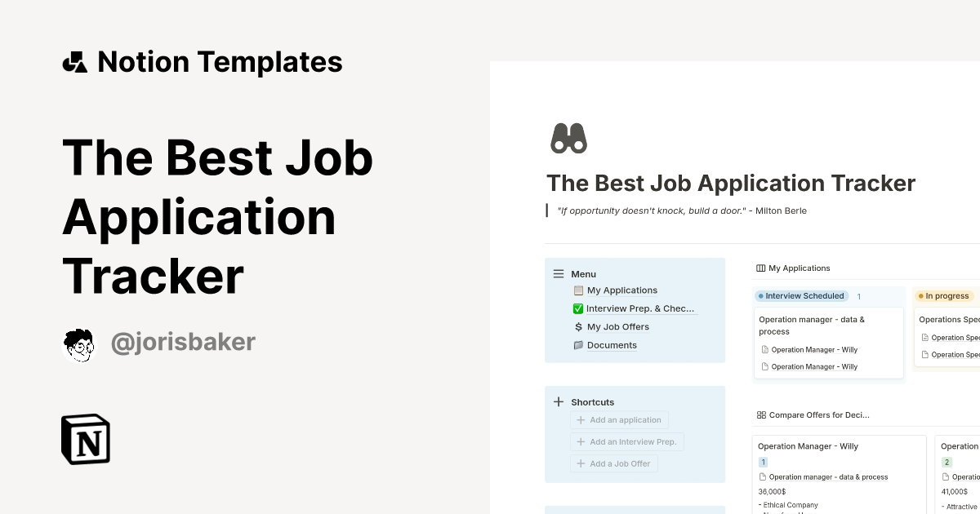Click the hamburger menu icon beside Menu
The height and width of the screenshot is (514, 980).
coord(559,273)
